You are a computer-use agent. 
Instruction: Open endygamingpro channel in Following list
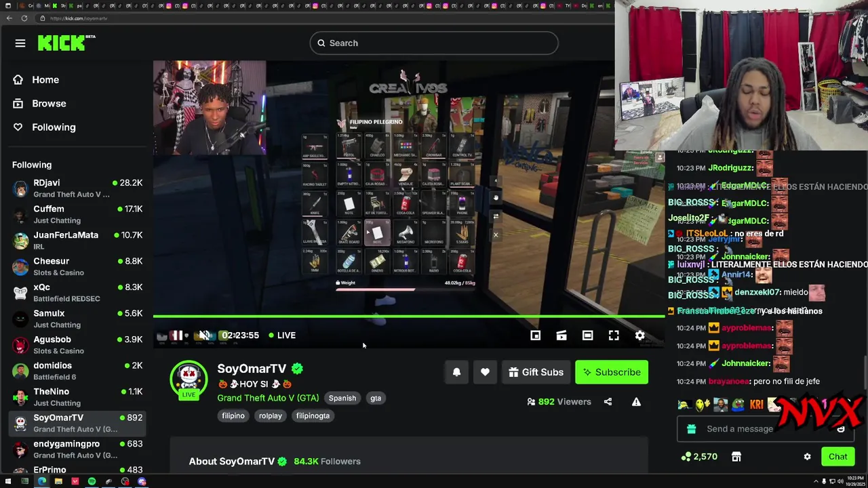pyautogui.click(x=78, y=449)
